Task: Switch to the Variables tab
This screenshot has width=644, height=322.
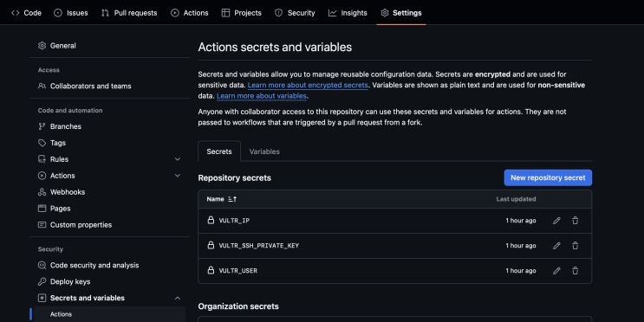Action: (x=264, y=151)
